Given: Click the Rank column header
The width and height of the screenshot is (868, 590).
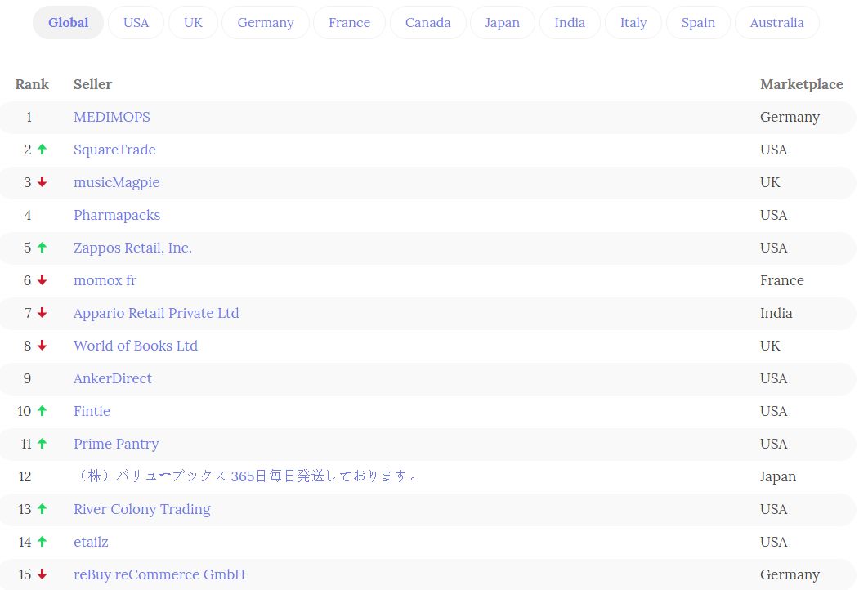Looking at the screenshot, I should pos(32,84).
